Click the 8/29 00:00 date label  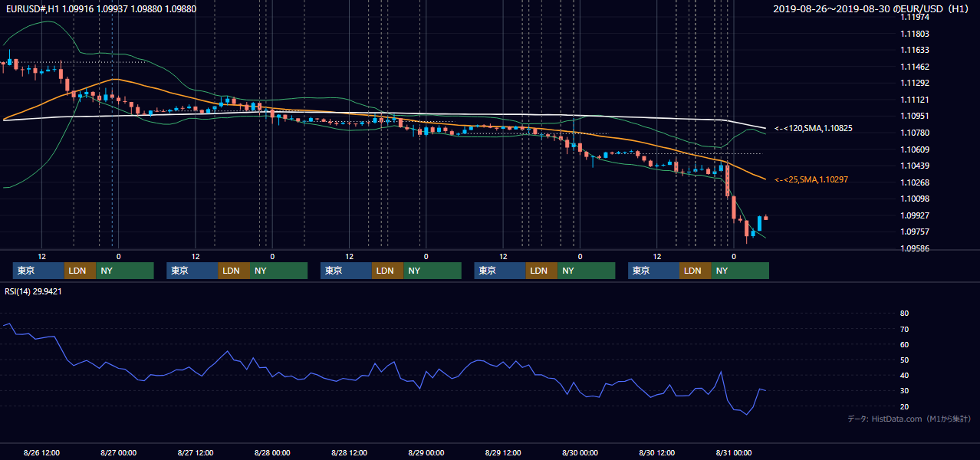[x=426, y=452]
